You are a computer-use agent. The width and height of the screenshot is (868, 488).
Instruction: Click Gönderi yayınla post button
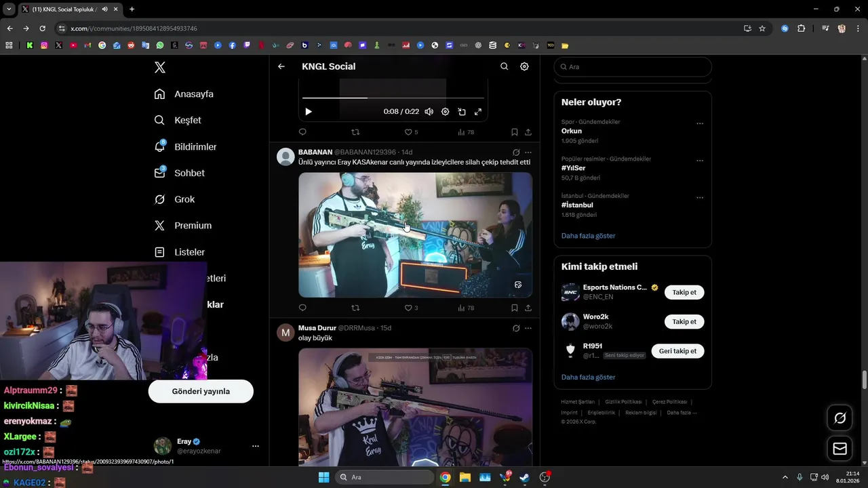[201, 391]
